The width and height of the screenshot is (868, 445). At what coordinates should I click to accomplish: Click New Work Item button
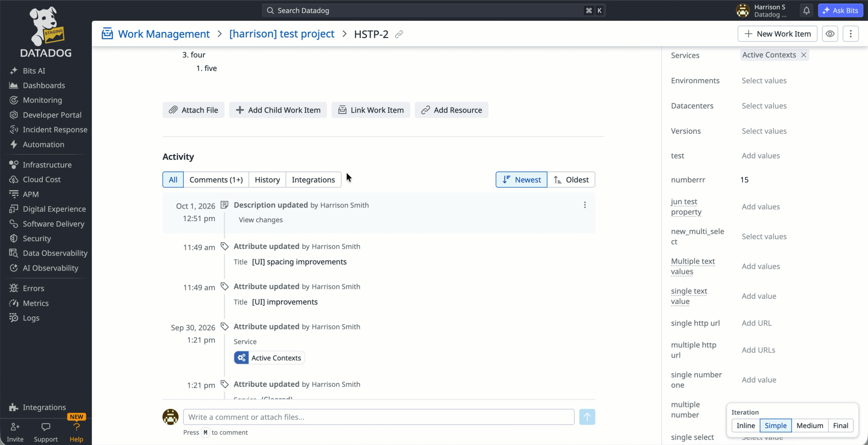tap(777, 34)
